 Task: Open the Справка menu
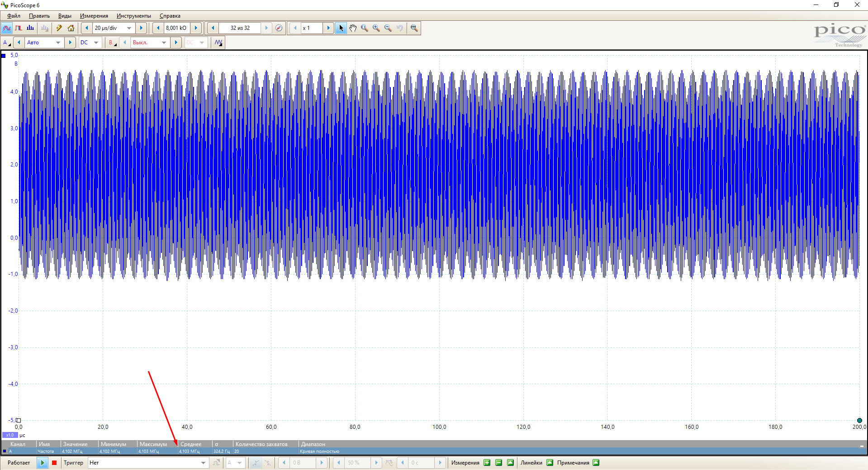(170, 16)
